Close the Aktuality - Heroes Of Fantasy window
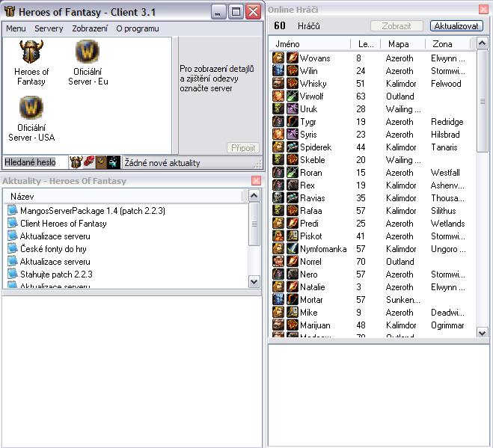 257,180
